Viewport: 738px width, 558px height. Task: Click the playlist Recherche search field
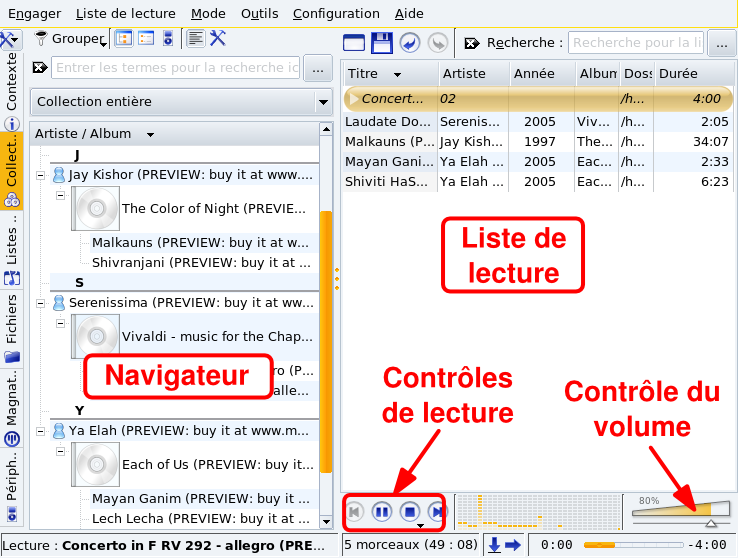click(x=636, y=43)
